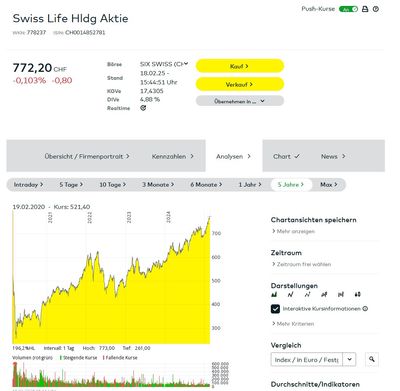Select the fourth chart display style icon
This screenshot has height=391, width=400.
[324, 294]
